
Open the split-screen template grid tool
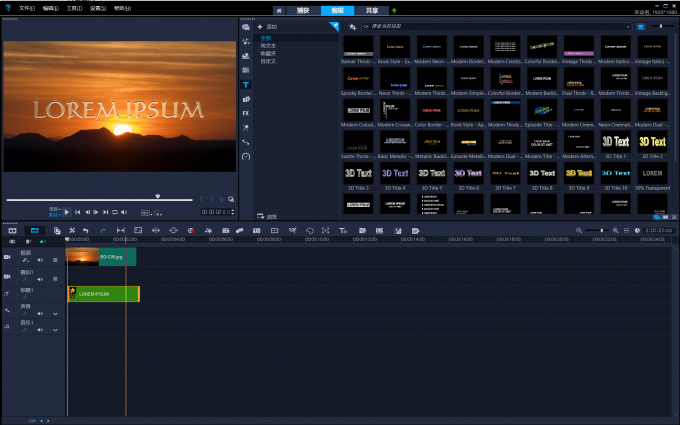[275, 231]
